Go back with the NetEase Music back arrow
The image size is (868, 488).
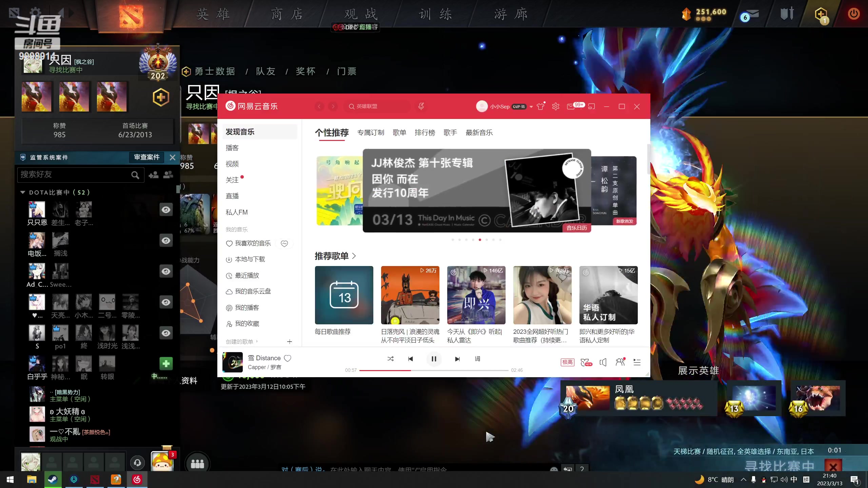[x=319, y=106]
